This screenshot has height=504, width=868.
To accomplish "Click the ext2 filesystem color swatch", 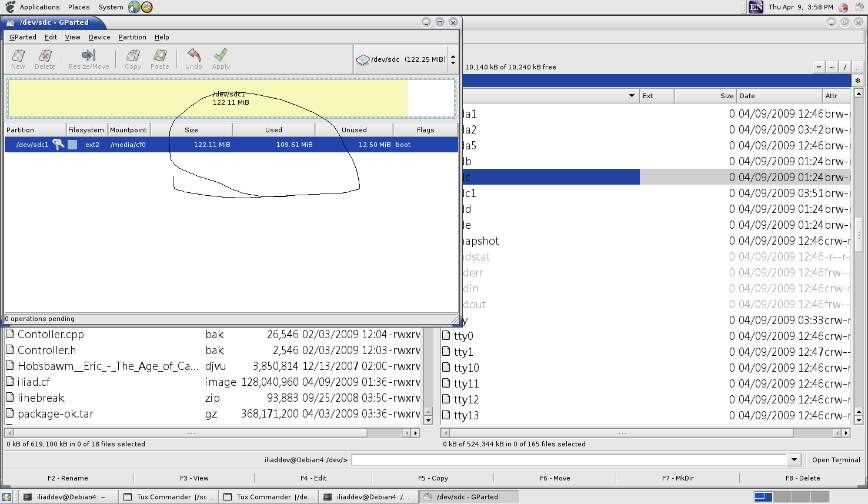I will pyautogui.click(x=72, y=145).
